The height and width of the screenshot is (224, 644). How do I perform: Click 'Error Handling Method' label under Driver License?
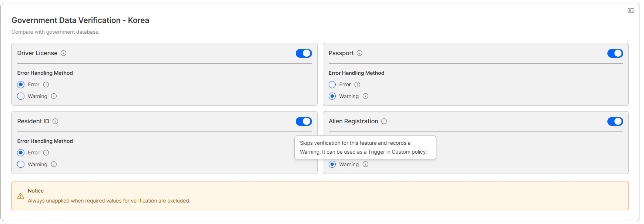point(45,73)
